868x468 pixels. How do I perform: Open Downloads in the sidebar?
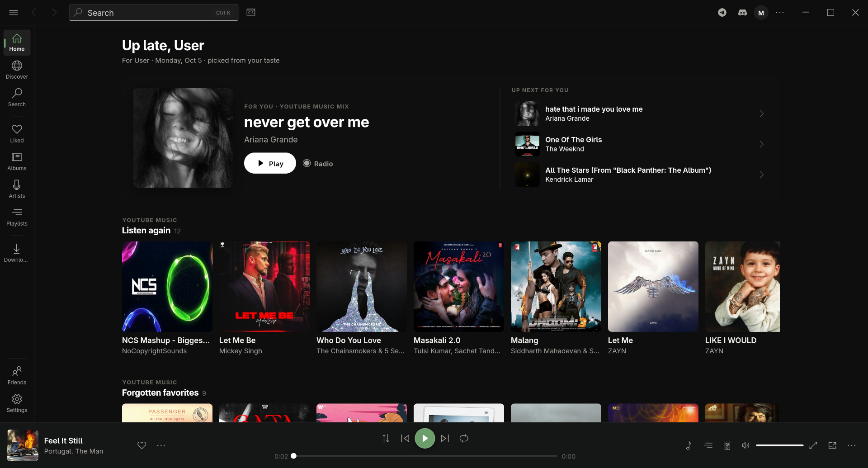click(x=17, y=253)
